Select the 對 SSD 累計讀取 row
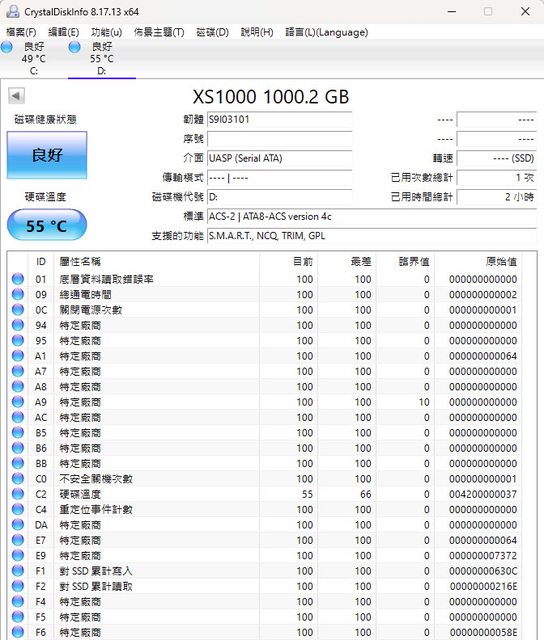 tap(264, 586)
